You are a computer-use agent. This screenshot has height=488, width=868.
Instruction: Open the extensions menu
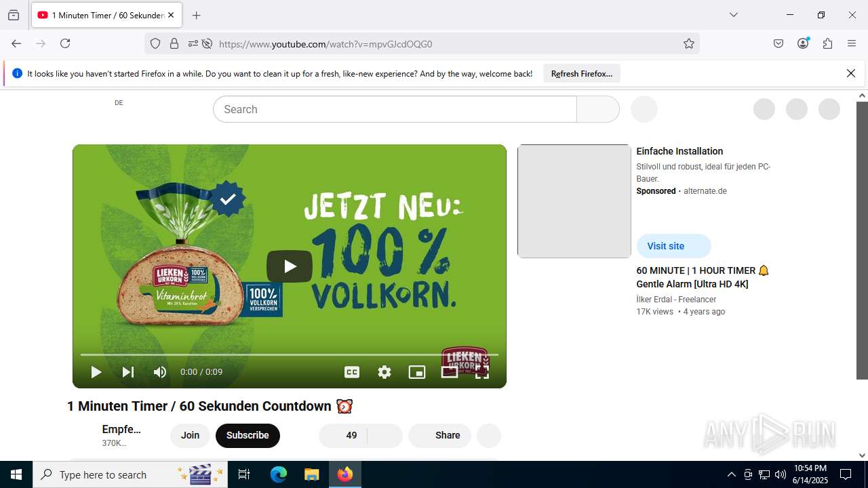pyautogui.click(x=827, y=43)
